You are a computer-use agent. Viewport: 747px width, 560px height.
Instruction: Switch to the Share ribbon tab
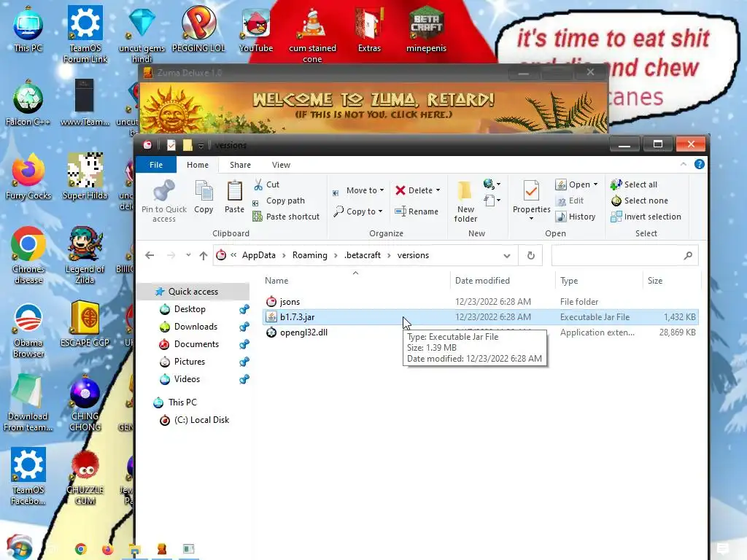coord(240,165)
